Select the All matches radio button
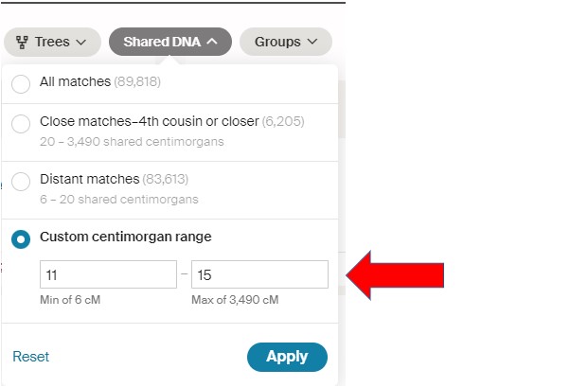The image size is (588, 387). click(21, 83)
